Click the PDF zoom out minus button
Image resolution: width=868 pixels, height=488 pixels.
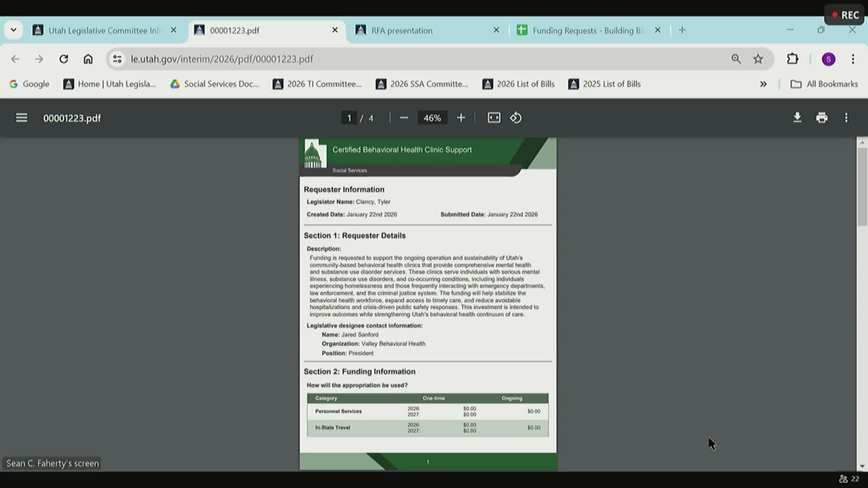pyautogui.click(x=404, y=118)
